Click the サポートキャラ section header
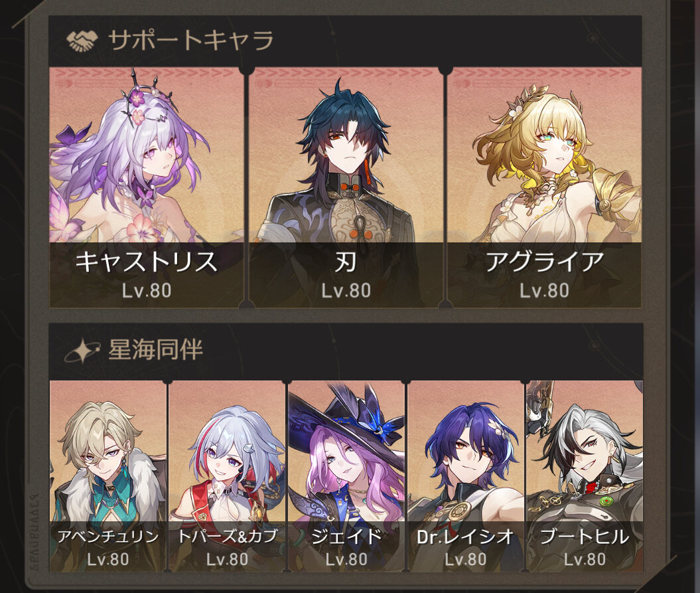700x593 pixels. (x=191, y=41)
